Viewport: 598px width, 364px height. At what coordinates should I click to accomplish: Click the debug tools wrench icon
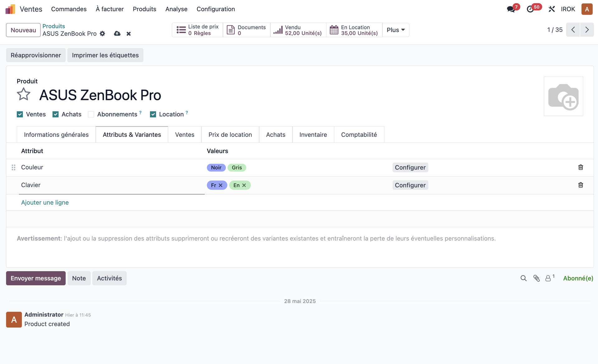click(x=552, y=9)
